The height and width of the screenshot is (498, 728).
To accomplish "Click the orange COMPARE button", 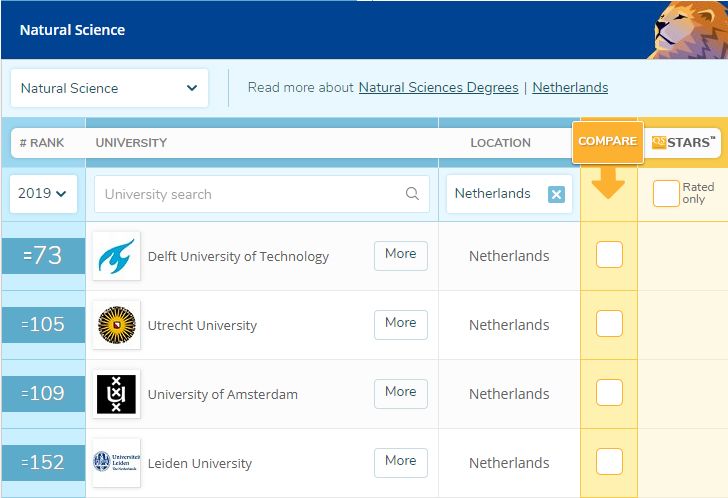I will 608,142.
